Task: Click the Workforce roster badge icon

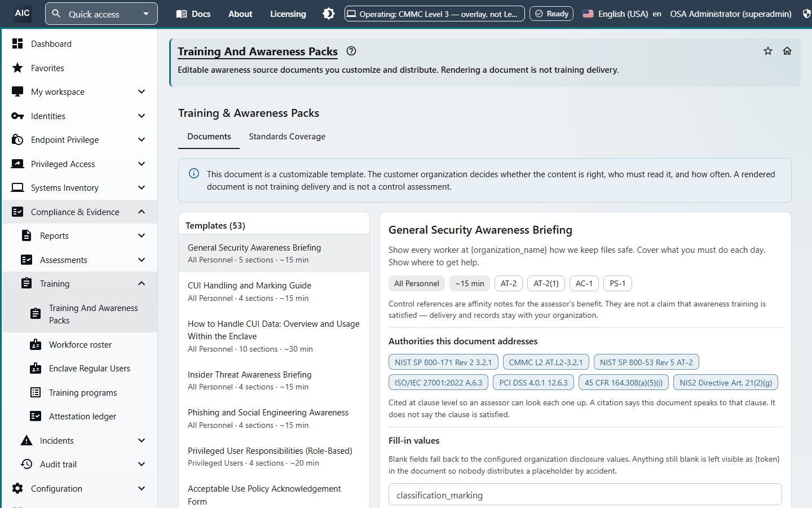Action: coord(36,344)
